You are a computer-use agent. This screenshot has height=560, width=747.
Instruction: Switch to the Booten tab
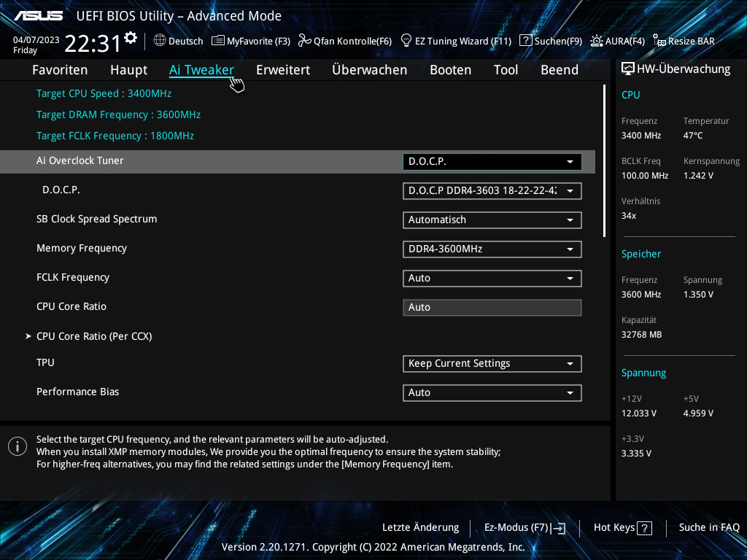pos(451,70)
